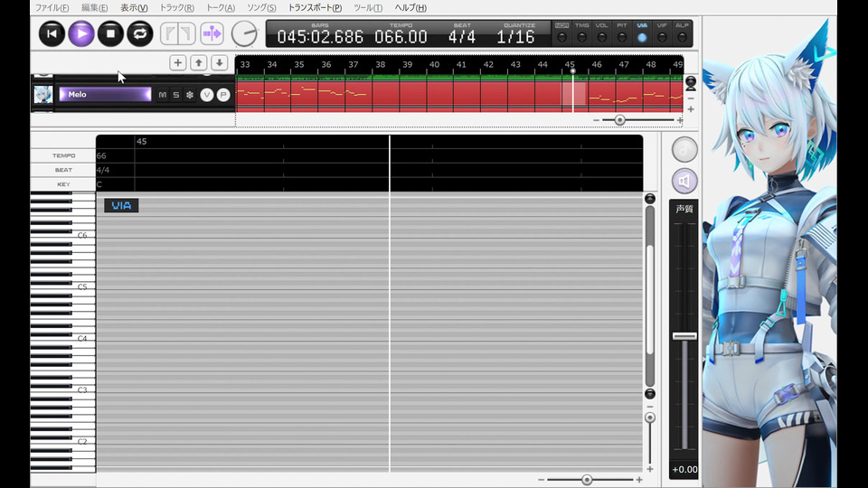Open the ヘルプ(H) menu
This screenshot has width=868, height=488.
(410, 8)
